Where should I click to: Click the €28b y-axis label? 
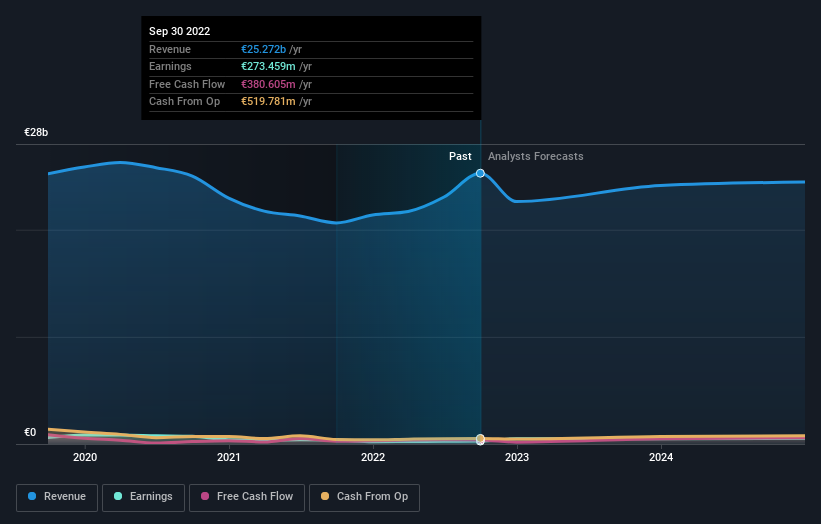coord(36,132)
